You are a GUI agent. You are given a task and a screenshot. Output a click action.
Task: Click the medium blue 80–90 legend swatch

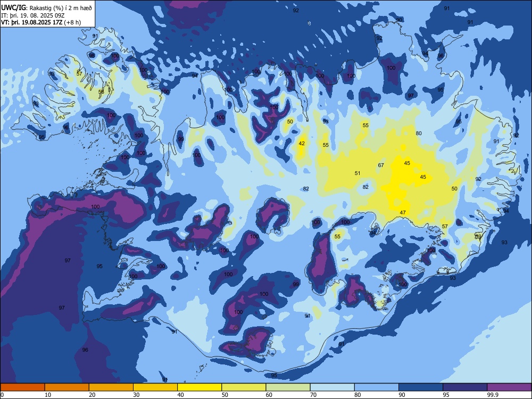[377, 387]
